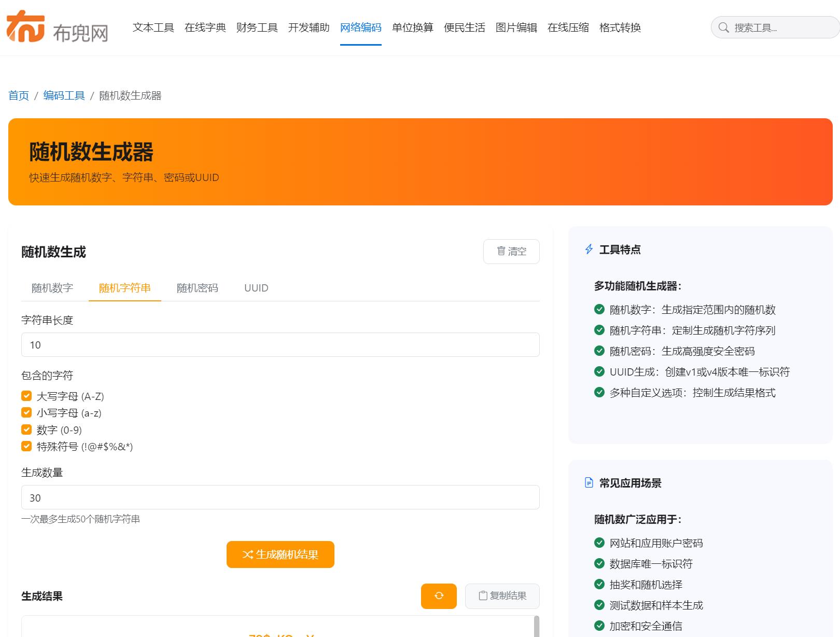Switch to the 随机密码 tab
This screenshot has height=637, width=840.
coord(197,288)
